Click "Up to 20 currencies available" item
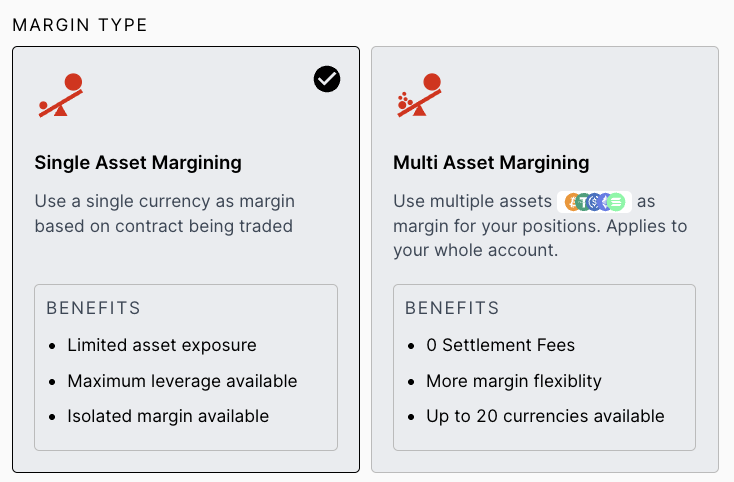This screenshot has height=482, width=734. coord(545,416)
